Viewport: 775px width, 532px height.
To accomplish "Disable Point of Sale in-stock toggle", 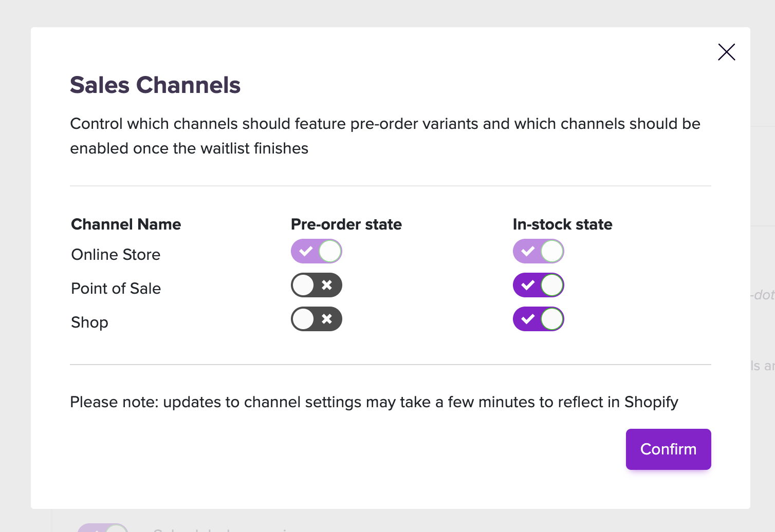I will [539, 285].
